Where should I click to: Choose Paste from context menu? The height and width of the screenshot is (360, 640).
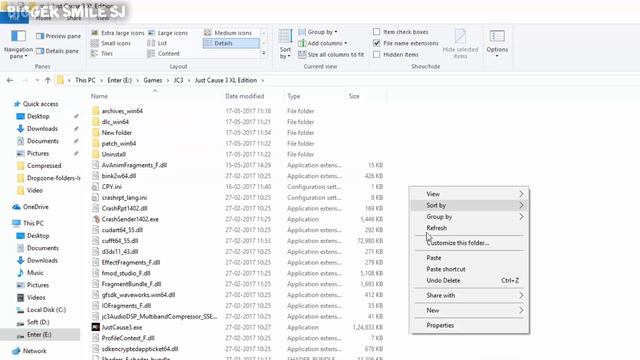469,258
